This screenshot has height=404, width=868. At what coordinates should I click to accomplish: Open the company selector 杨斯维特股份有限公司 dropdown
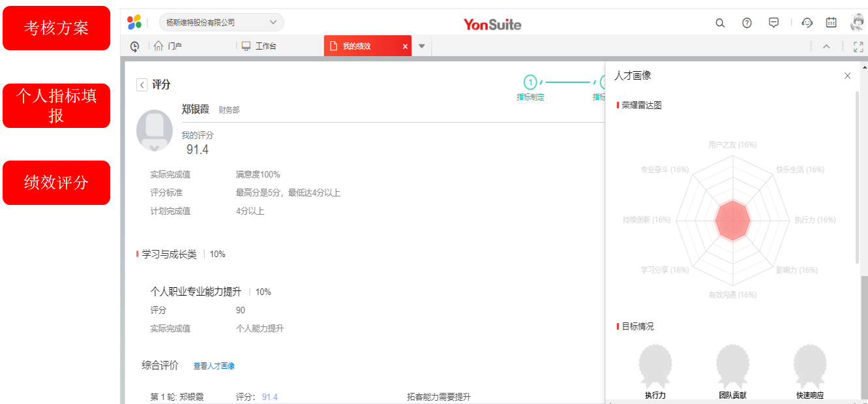click(221, 22)
